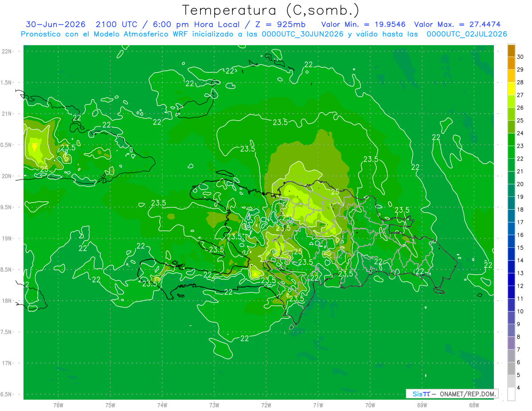This screenshot has height=411, width=532.
Task: Pick the blue swatch between 16 and 17
Action: pyautogui.click(x=511, y=228)
